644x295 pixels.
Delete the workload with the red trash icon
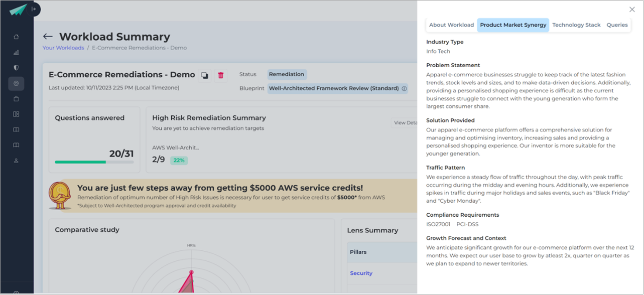point(220,75)
